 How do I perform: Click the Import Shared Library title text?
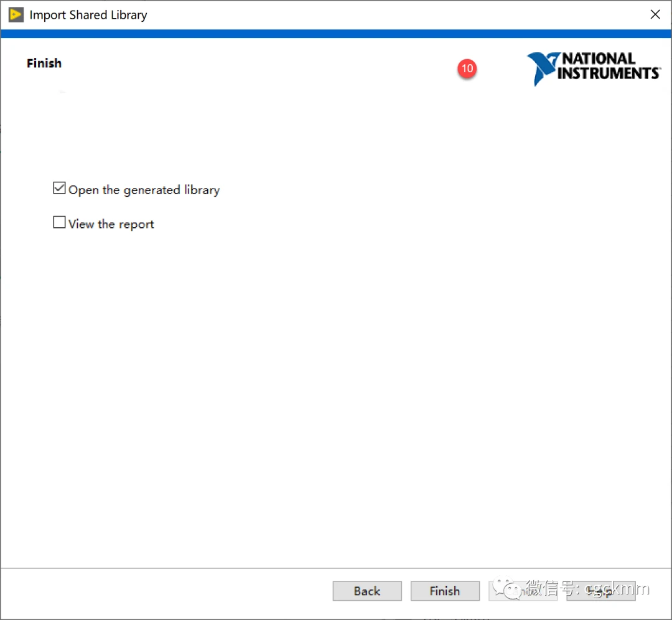point(88,15)
